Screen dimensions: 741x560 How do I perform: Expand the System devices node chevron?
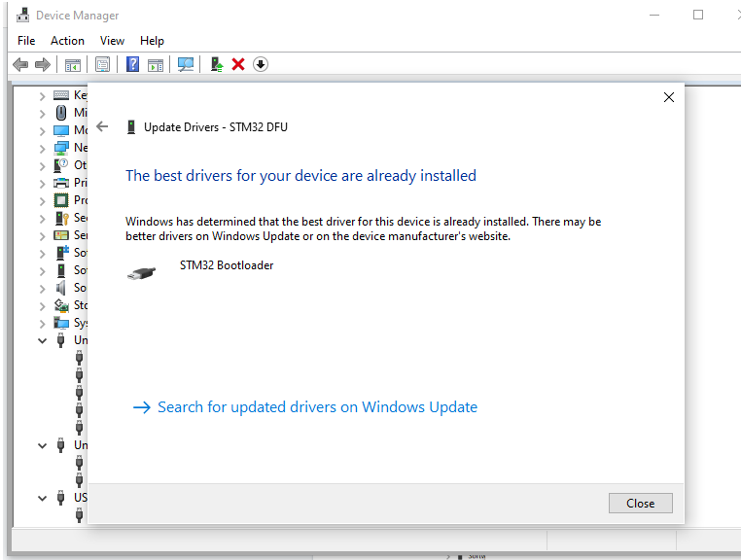(x=42, y=324)
